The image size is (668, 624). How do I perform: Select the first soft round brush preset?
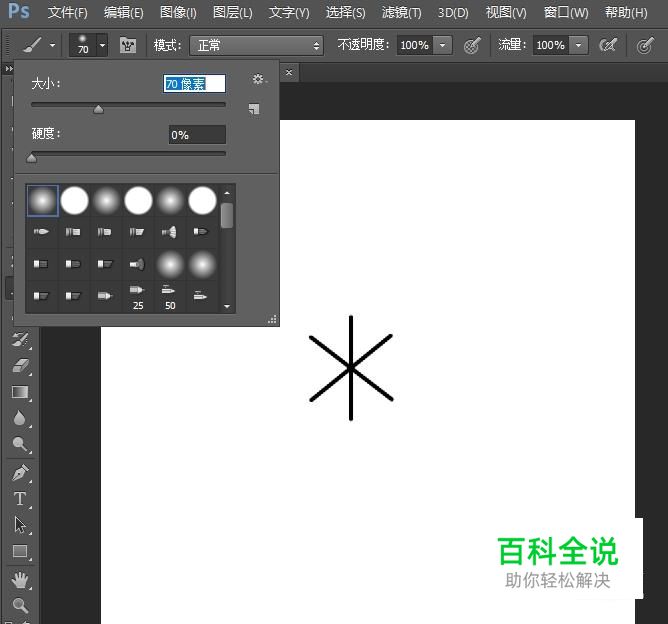pos(42,200)
